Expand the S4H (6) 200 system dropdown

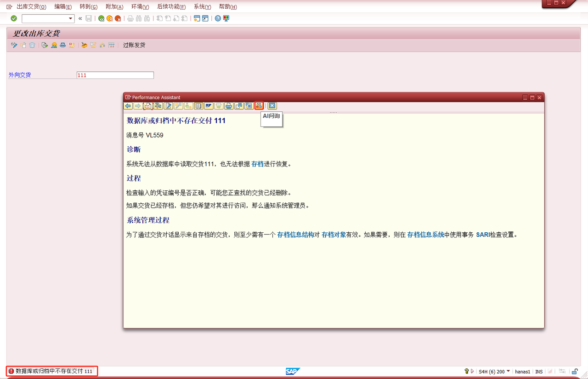coord(509,371)
